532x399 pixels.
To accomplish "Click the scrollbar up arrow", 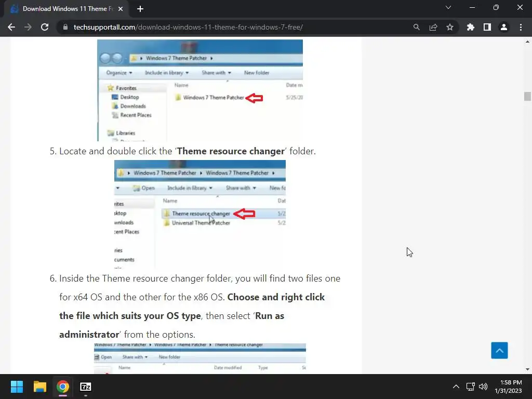I will pyautogui.click(x=527, y=42).
